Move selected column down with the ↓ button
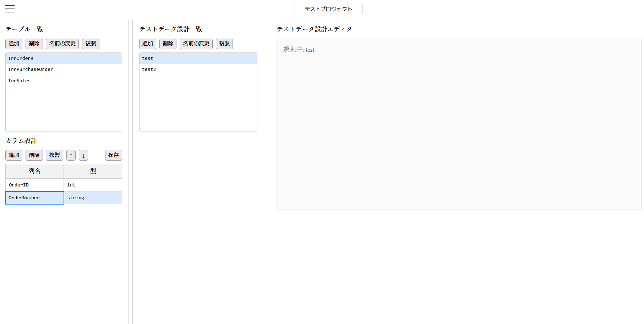 click(83, 155)
